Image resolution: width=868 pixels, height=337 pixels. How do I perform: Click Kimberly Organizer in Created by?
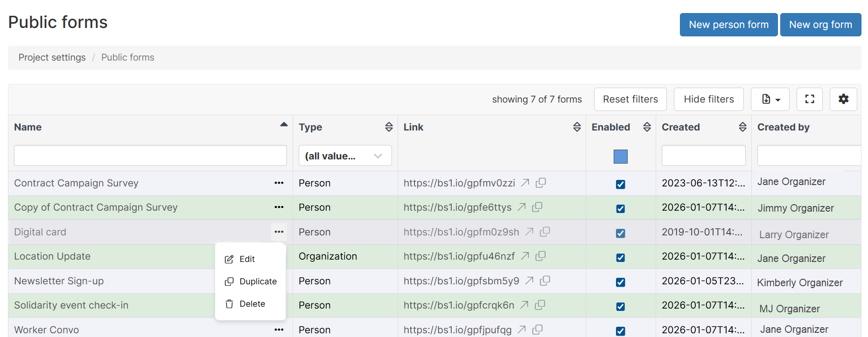pos(799,282)
